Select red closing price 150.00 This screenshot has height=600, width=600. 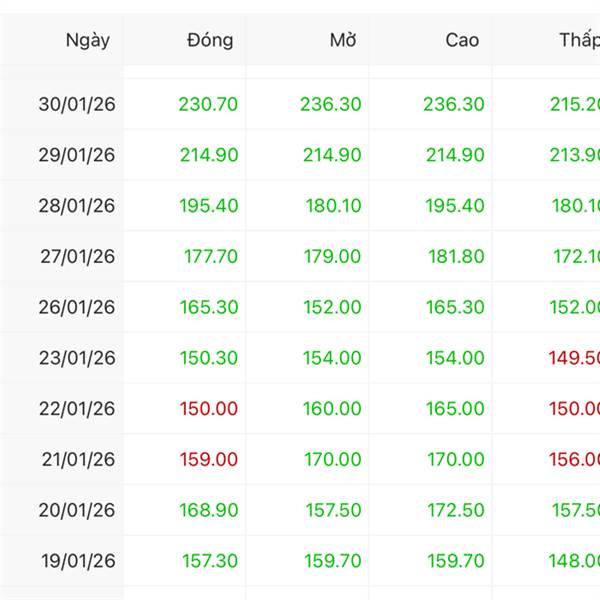pyautogui.click(x=208, y=409)
